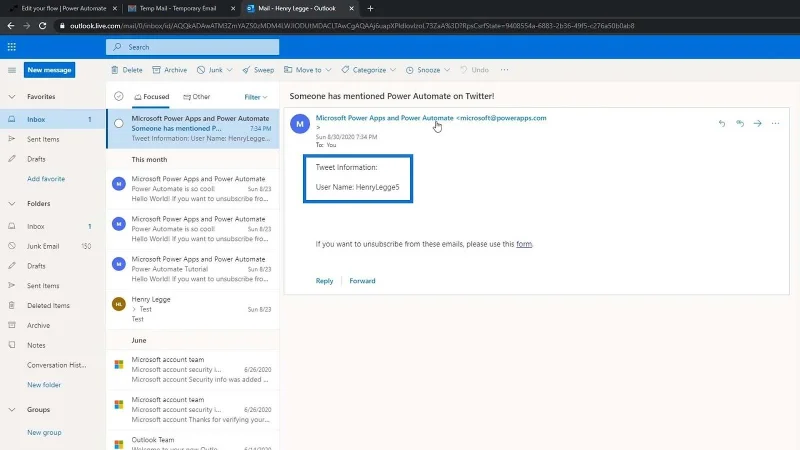The image size is (800, 450).
Task: Open the Power Automate Tutorial email
Action: 193,269
